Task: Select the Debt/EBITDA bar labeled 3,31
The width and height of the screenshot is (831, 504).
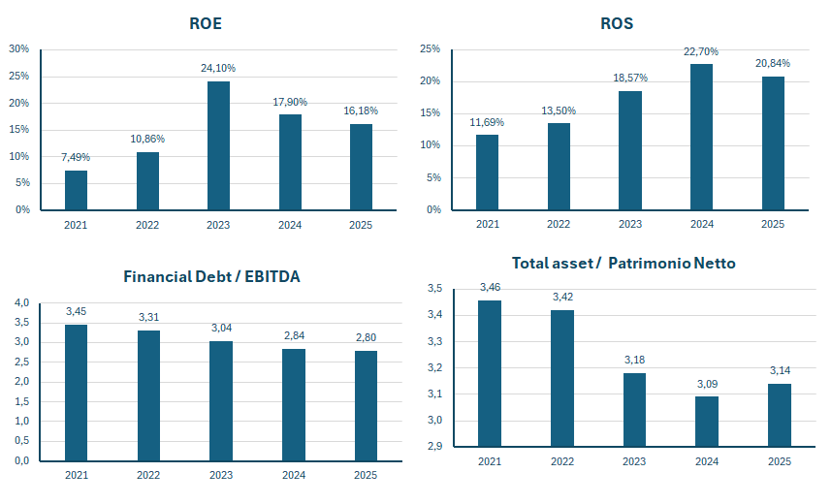Action: pyautogui.click(x=149, y=395)
